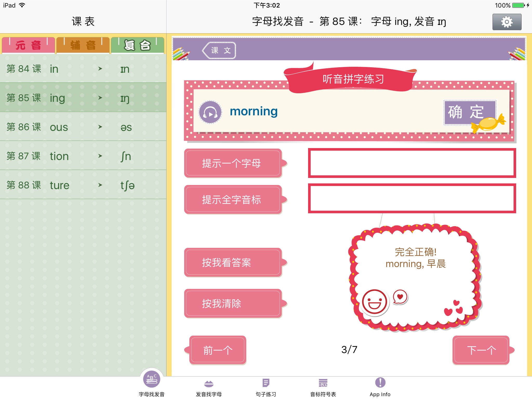This screenshot has height=399, width=532.
Task: Open the 音标符号表 table icon tab
Action: tap(323, 383)
